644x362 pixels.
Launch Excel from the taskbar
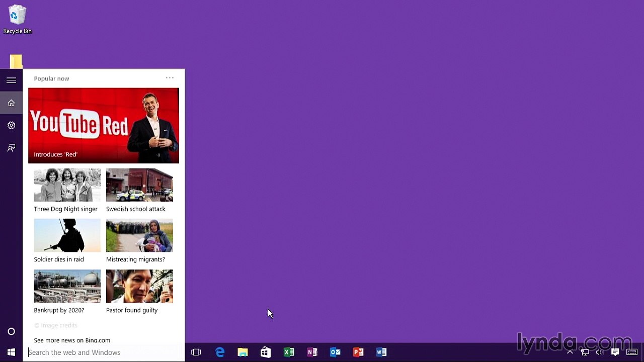(289, 352)
